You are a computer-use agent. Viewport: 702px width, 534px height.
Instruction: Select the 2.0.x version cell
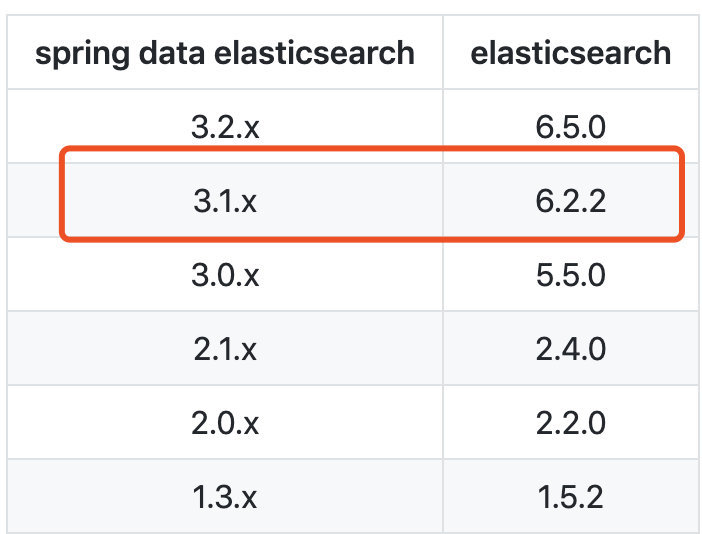225,423
